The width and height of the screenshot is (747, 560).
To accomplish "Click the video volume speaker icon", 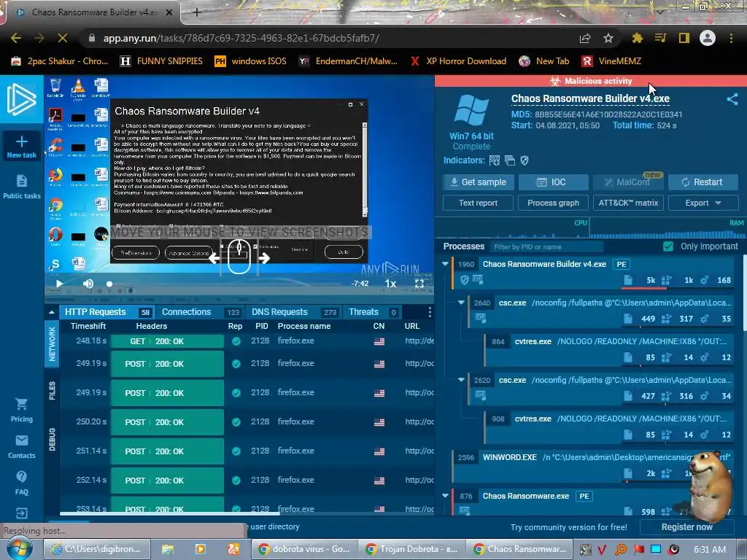I will click(88, 284).
